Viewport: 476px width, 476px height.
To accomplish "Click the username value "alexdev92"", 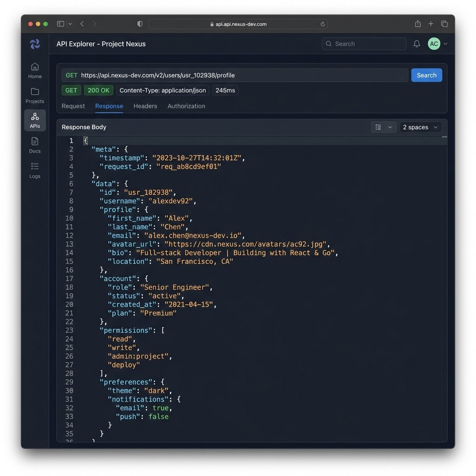I will 170,201.
